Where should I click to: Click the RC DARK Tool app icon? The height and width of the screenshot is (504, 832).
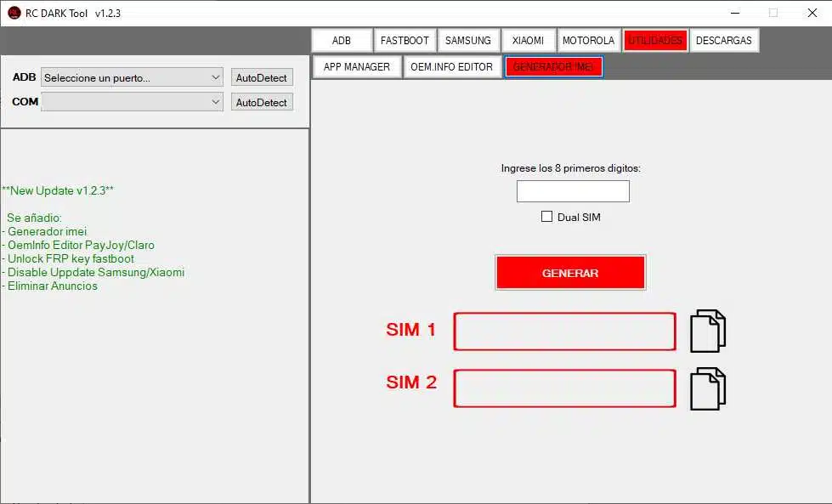tap(14, 13)
